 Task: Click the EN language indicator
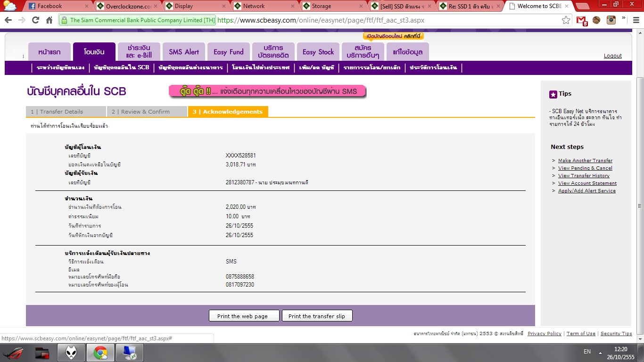(587, 352)
